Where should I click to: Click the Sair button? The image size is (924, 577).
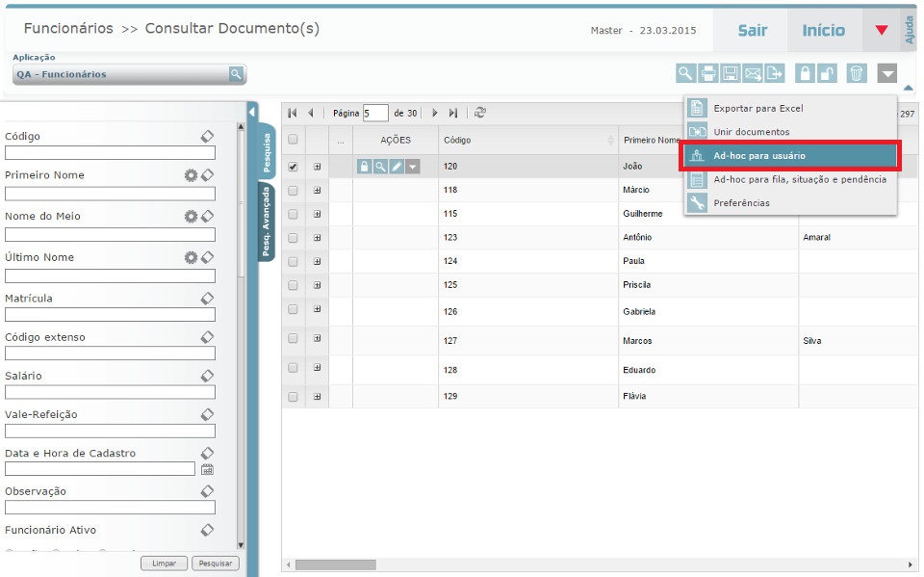coord(752,31)
